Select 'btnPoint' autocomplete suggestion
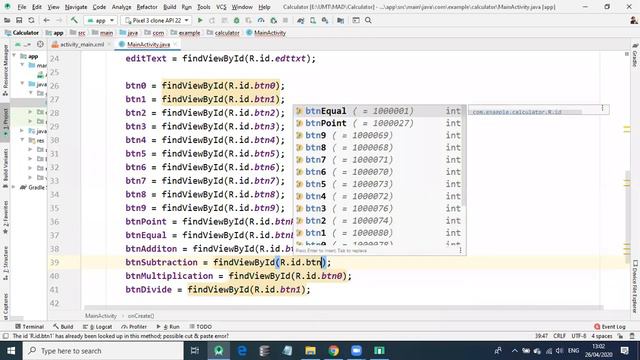The image size is (640, 360). [379, 123]
